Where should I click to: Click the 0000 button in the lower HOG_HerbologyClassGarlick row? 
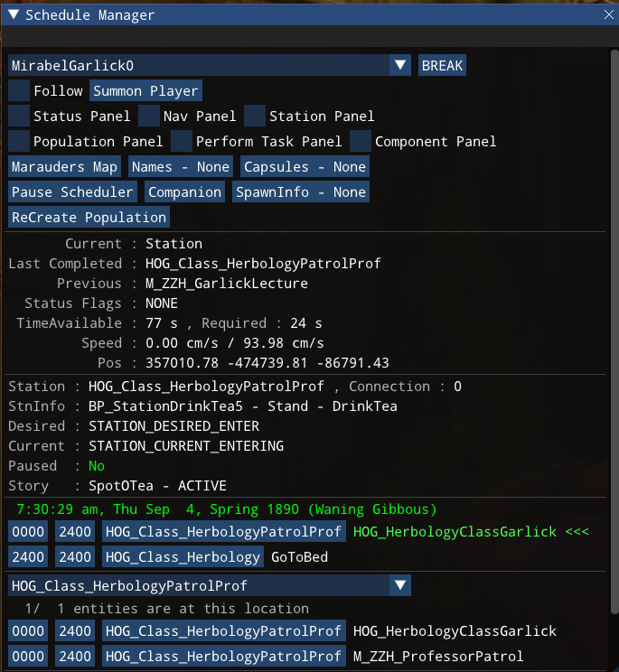tap(28, 630)
